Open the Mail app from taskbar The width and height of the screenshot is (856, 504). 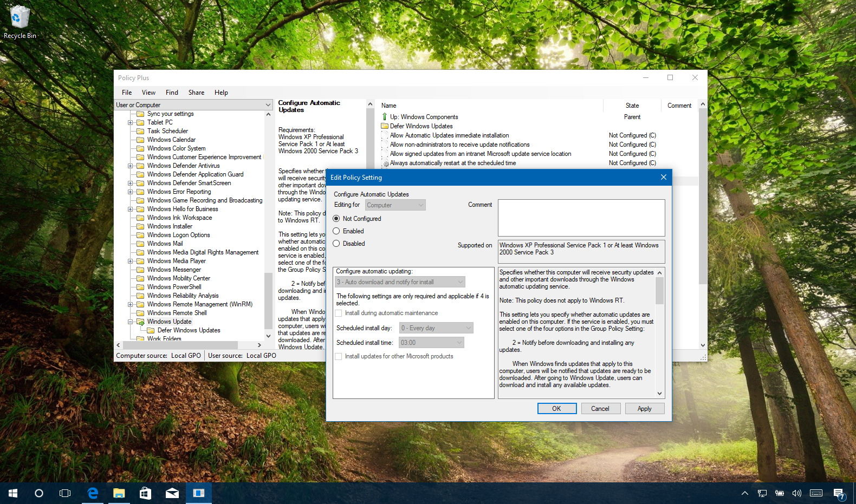(172, 493)
